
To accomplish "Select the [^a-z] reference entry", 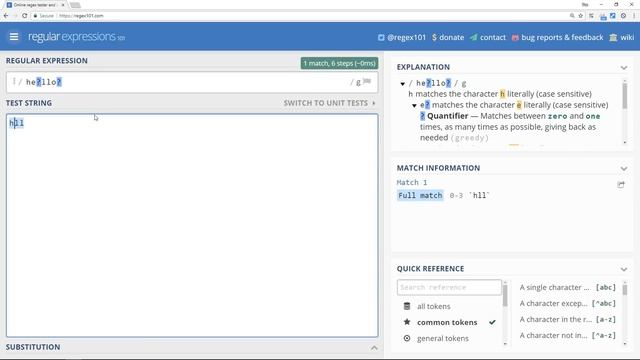I will [567, 335].
